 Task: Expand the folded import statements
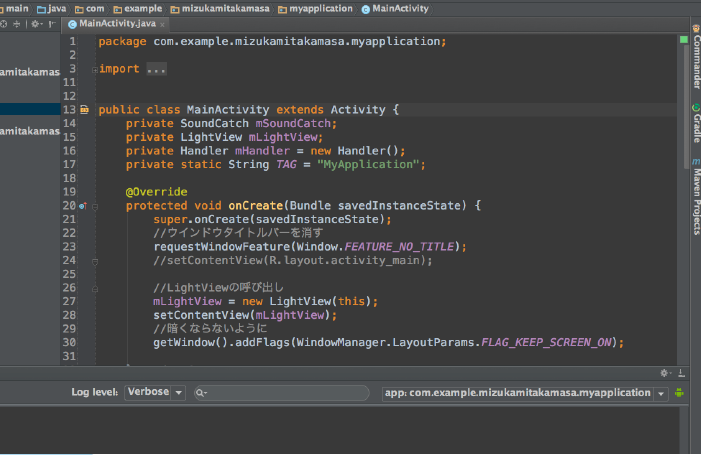click(x=95, y=70)
